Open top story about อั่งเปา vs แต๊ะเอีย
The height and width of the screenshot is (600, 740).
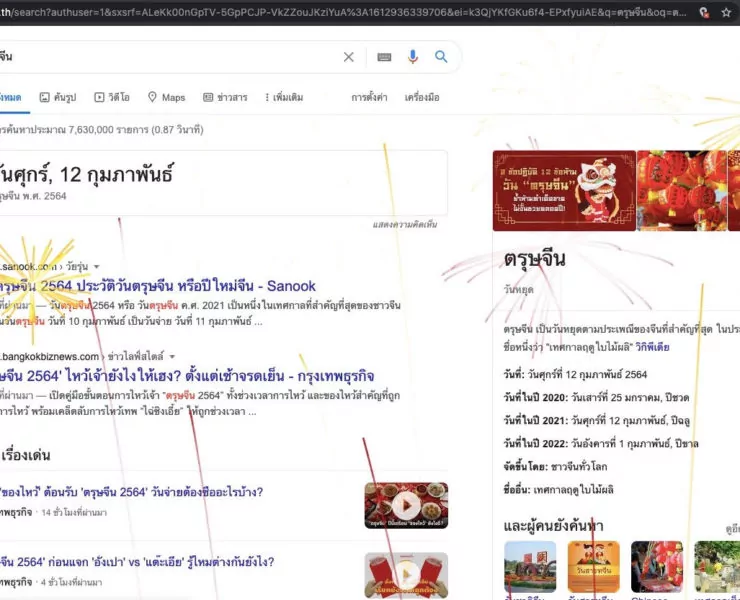pos(137,562)
